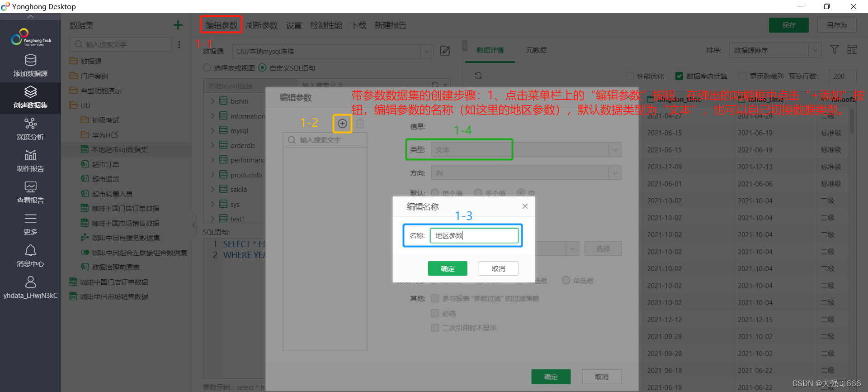Click the Yonghong Tech logo
The image size is (868, 392).
click(x=30, y=38)
